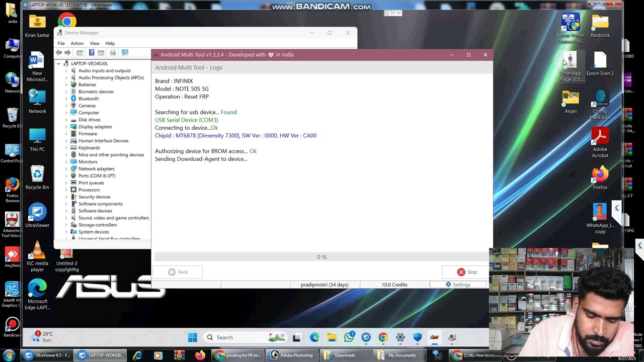The image size is (644, 362).
Task: Select the Biometric devices tree item
Action: tap(96, 92)
